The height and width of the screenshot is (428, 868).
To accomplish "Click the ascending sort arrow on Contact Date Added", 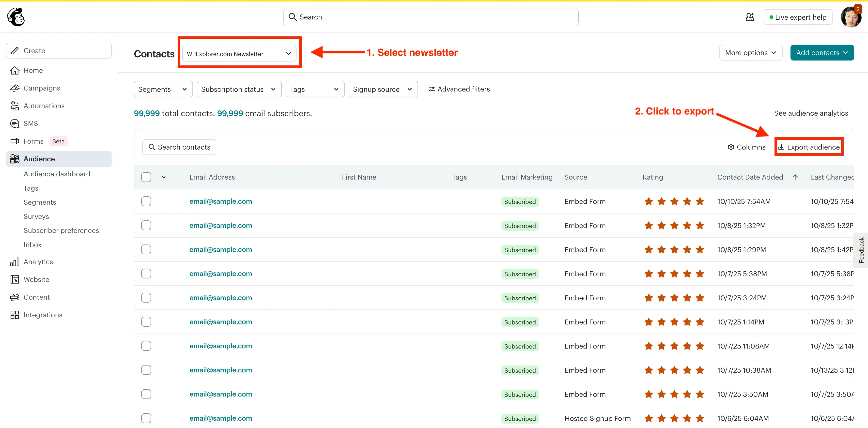I will click(795, 177).
